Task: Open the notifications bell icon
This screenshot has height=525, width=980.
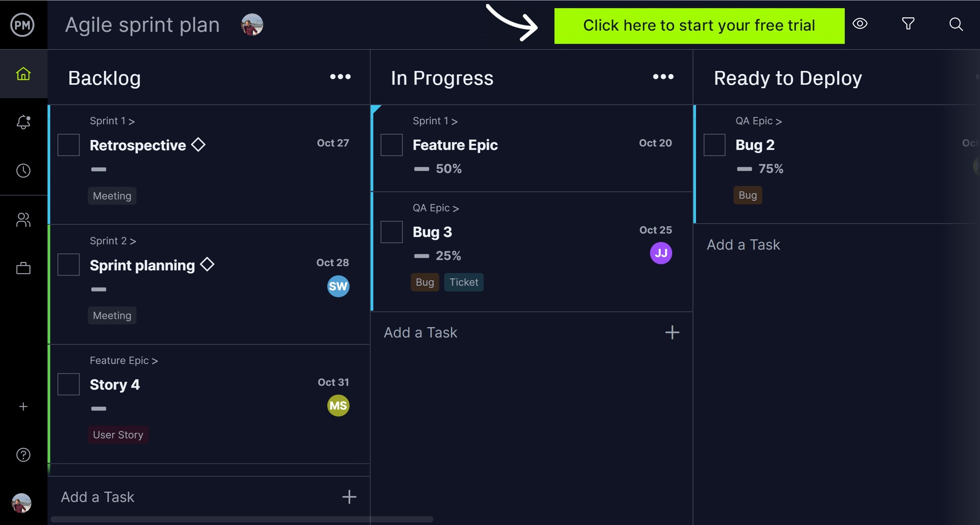Action: (23, 122)
